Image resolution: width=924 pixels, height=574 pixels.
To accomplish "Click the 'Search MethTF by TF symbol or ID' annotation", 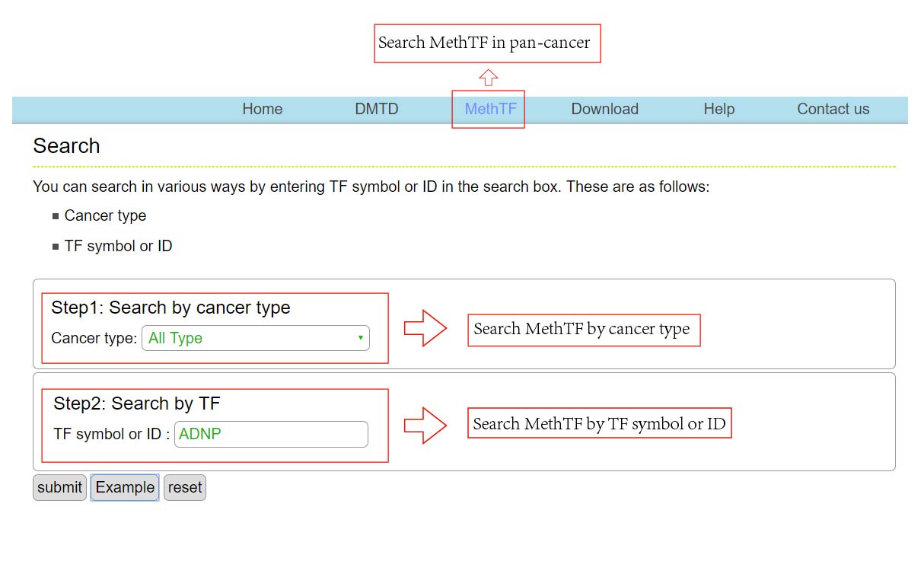I will pos(599,424).
